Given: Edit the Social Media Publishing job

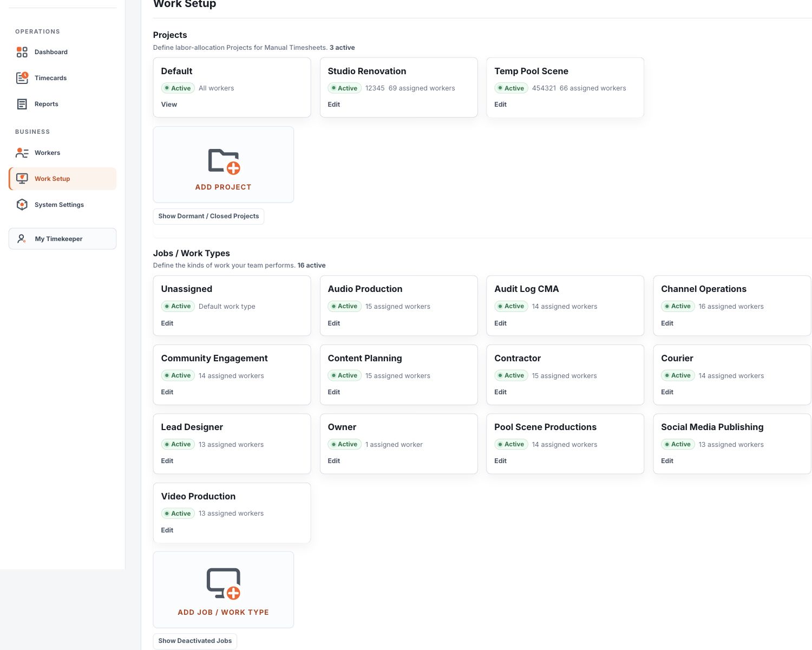Looking at the screenshot, I should click(x=667, y=461).
